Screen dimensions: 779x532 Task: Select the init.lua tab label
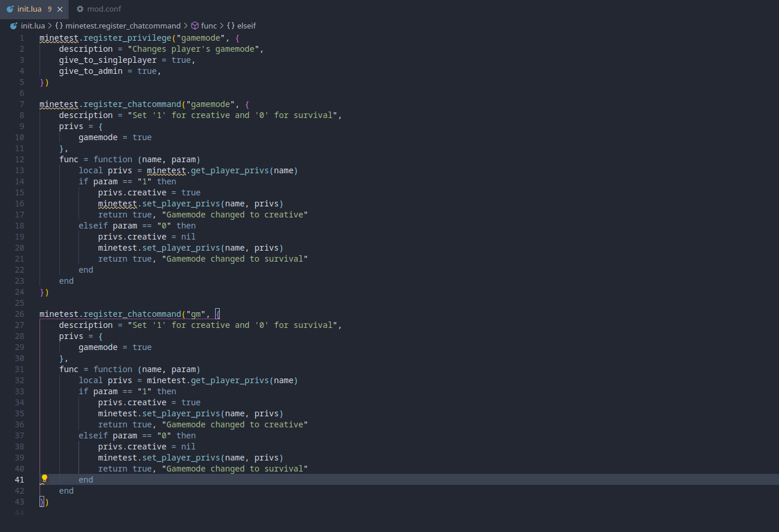tap(29, 9)
